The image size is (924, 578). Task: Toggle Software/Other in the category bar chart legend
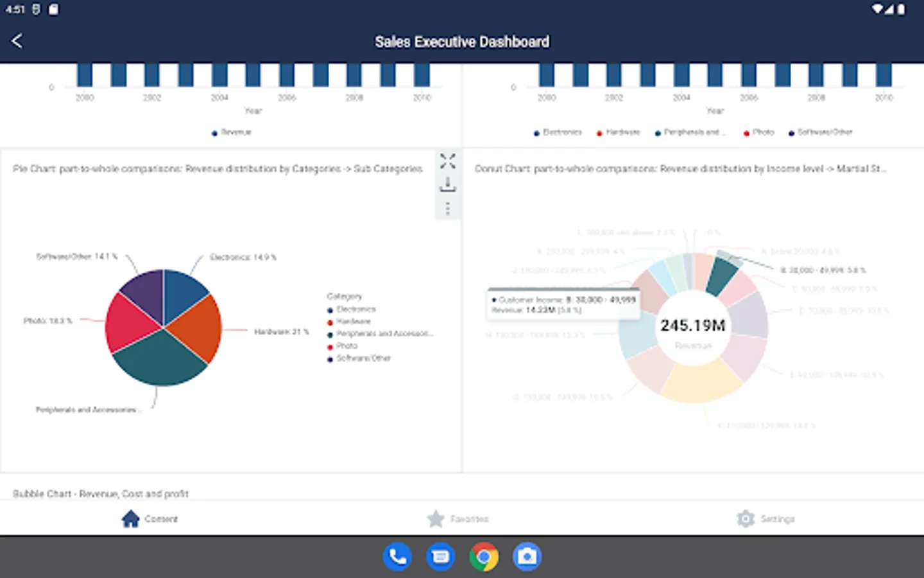(820, 132)
